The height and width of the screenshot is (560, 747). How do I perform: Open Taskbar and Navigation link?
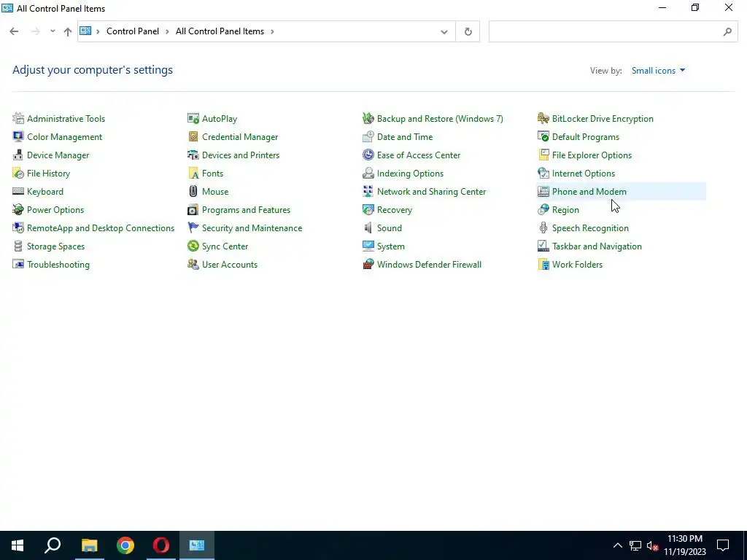(x=597, y=246)
